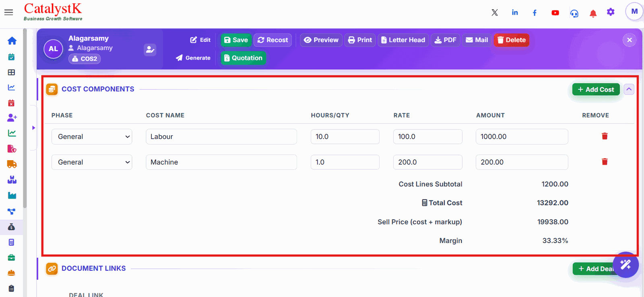644x297 pixels.
Task: Click the support headset icon
Action: [x=574, y=13]
